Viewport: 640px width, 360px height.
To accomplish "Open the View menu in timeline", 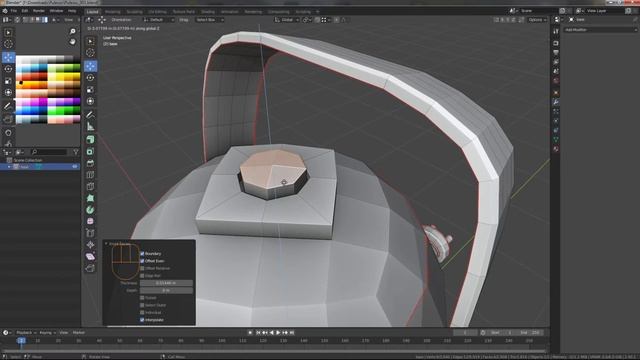I will click(64, 333).
